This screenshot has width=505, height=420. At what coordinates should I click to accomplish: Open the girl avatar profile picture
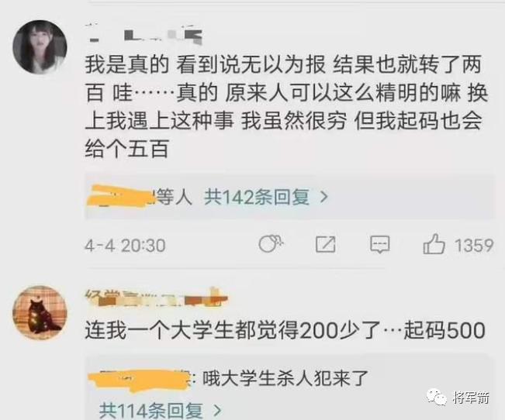40,47
